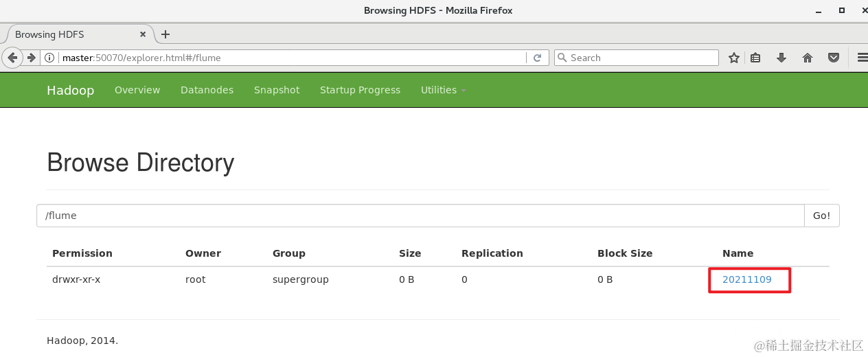Image resolution: width=868 pixels, height=357 pixels.
Task: Open the Overview nav item
Action: pos(137,90)
